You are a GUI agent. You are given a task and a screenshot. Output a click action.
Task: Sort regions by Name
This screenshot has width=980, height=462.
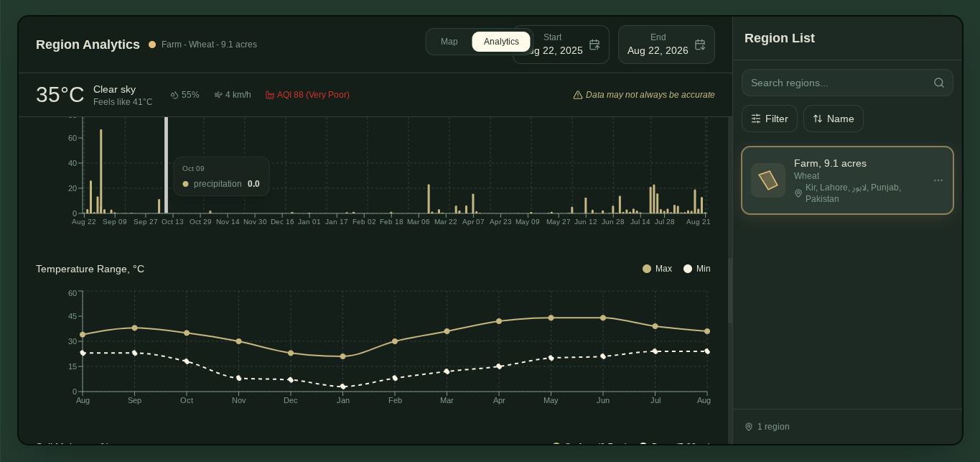(834, 119)
